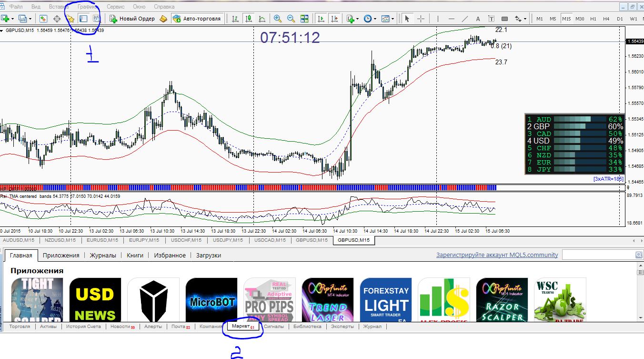Switch to USDJPY,M15 chart tab
This screenshot has width=644, height=359.
228,240
